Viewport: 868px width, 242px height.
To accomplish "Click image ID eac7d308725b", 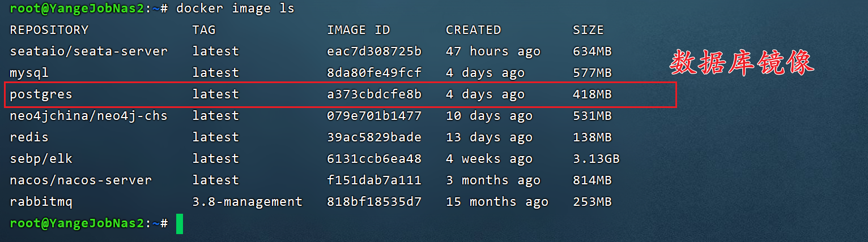I will (374, 51).
